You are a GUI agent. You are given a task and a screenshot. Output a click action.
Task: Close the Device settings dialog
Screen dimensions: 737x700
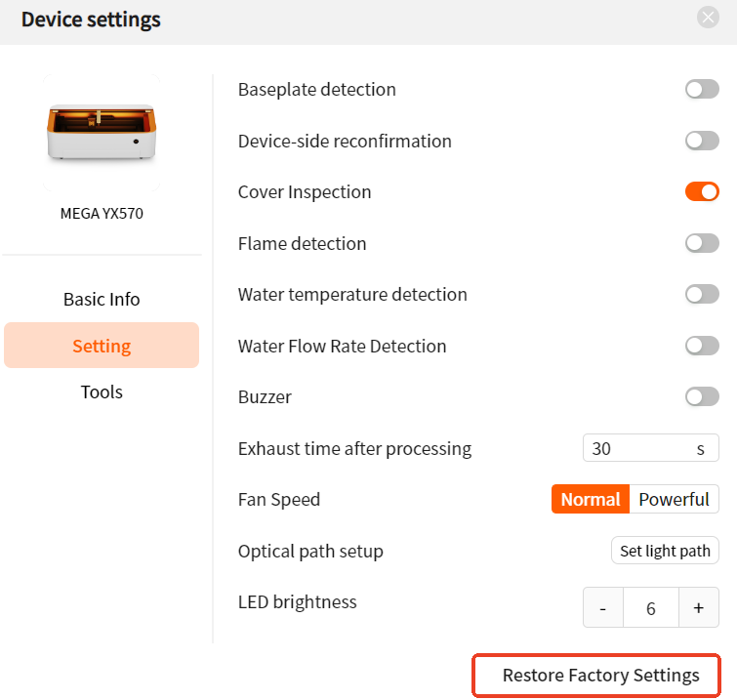708,18
